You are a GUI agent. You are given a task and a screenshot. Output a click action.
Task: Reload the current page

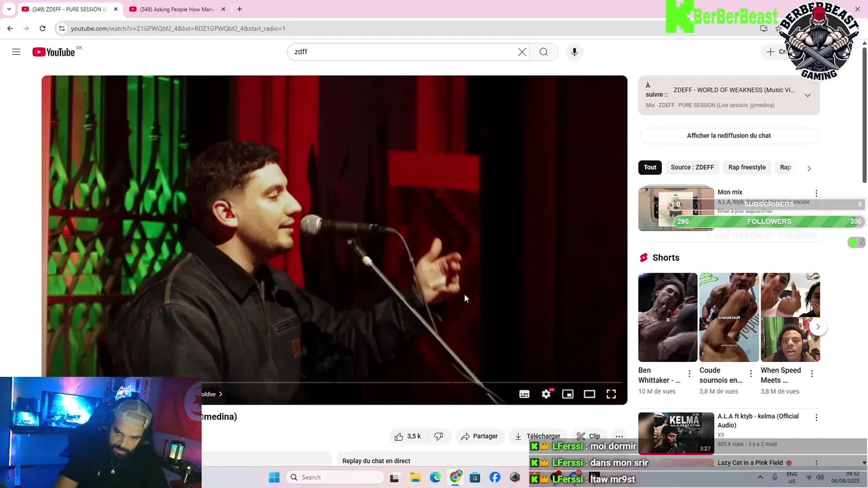point(42,28)
